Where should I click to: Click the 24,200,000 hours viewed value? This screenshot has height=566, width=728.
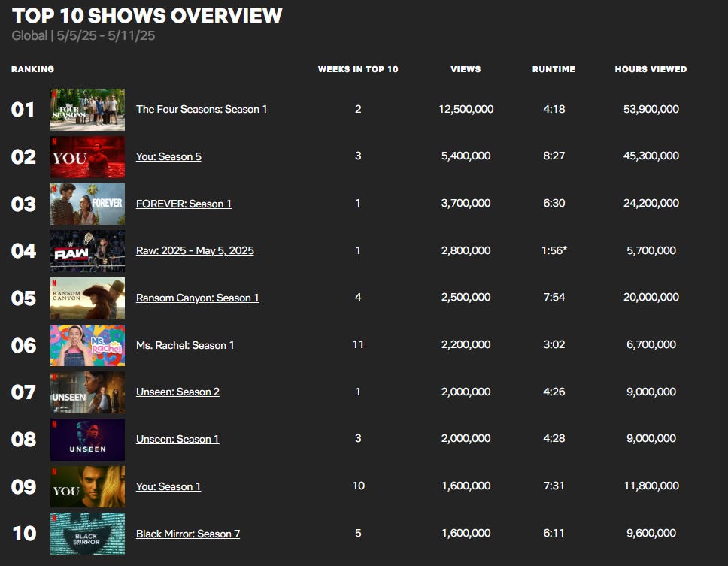(651, 203)
